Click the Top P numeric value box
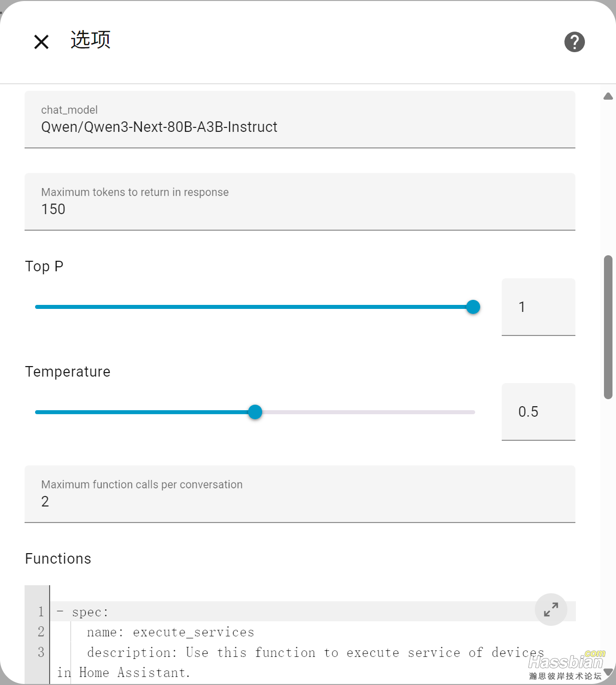616x685 pixels. 538,307
